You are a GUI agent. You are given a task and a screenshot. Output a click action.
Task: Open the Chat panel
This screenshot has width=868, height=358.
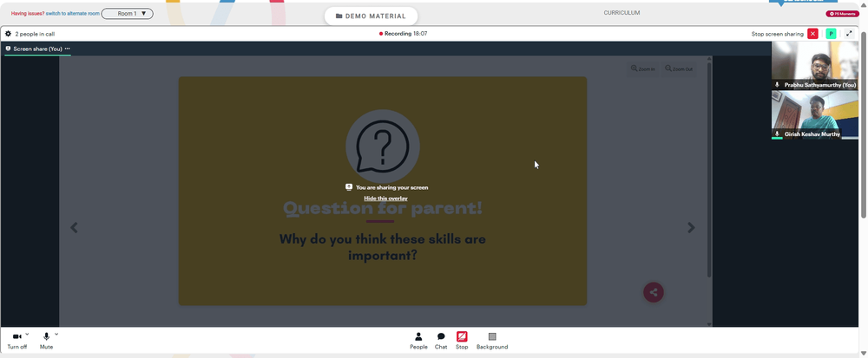click(441, 341)
